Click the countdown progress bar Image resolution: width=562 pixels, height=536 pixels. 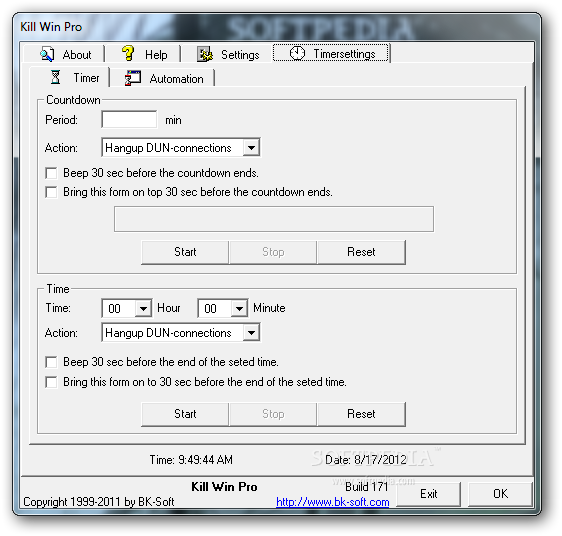click(x=274, y=219)
